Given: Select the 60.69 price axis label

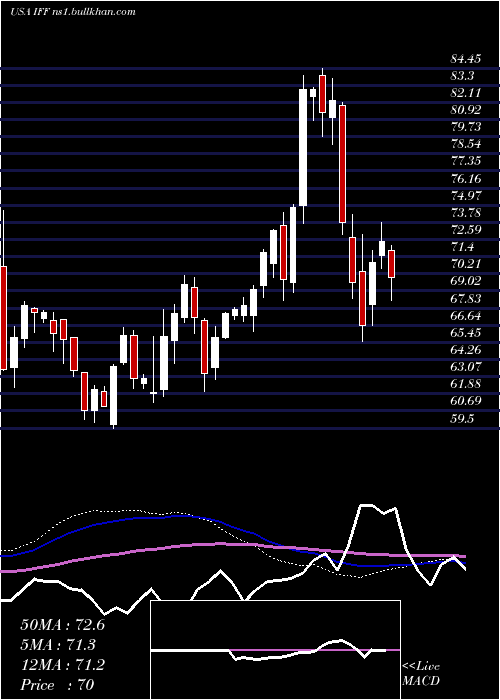Looking at the screenshot, I should point(466,401).
